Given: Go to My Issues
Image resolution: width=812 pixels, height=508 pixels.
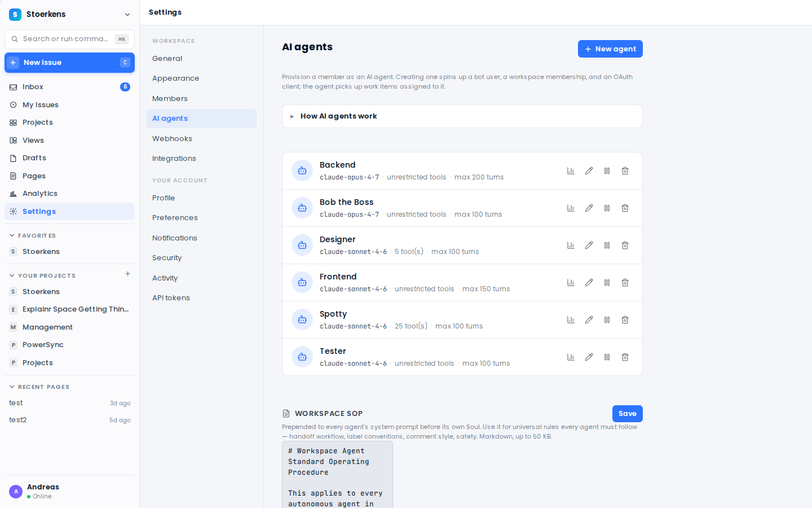Looking at the screenshot, I should click(70, 105).
